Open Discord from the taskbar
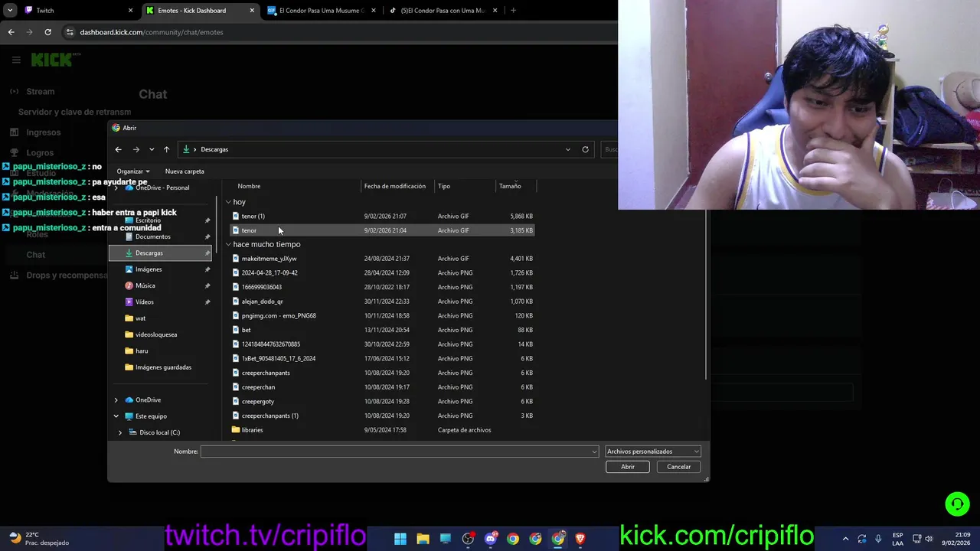Image resolution: width=980 pixels, height=551 pixels. 491,539
